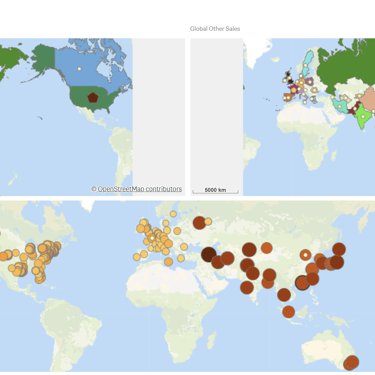Screen dimensions: 375x375
Task: Select the small orange bubble right of Moscow
Action: point(208,221)
